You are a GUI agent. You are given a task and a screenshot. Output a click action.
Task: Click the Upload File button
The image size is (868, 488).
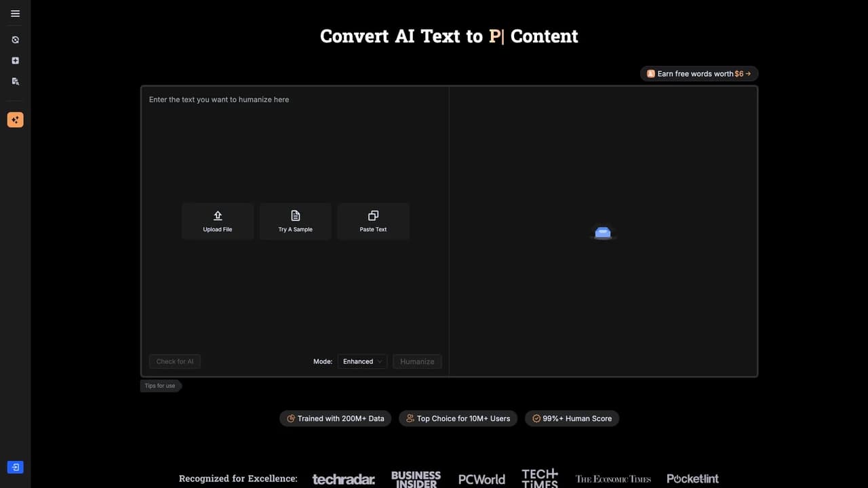[x=218, y=221]
